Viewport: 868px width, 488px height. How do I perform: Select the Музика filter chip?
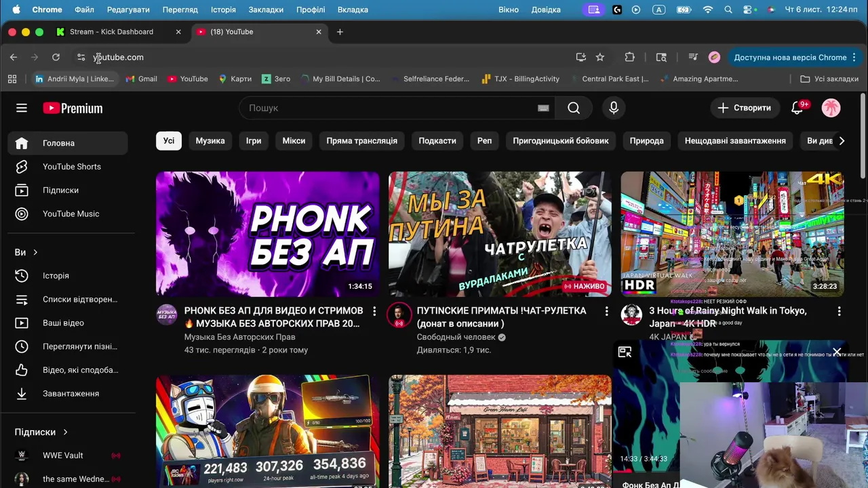pyautogui.click(x=210, y=141)
